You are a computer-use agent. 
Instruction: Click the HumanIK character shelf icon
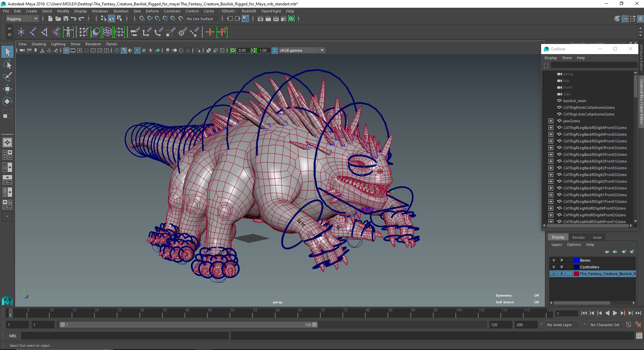pyautogui.click(x=68, y=32)
